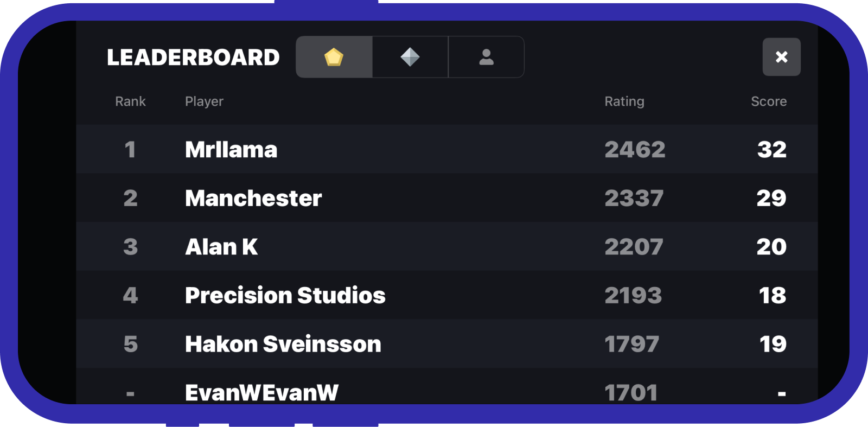Click Manchester's score of 29
868x427 pixels.
pyautogui.click(x=771, y=199)
